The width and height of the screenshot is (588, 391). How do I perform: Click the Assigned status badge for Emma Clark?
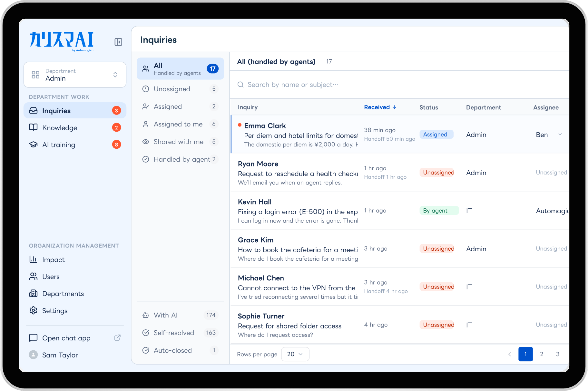pos(436,135)
